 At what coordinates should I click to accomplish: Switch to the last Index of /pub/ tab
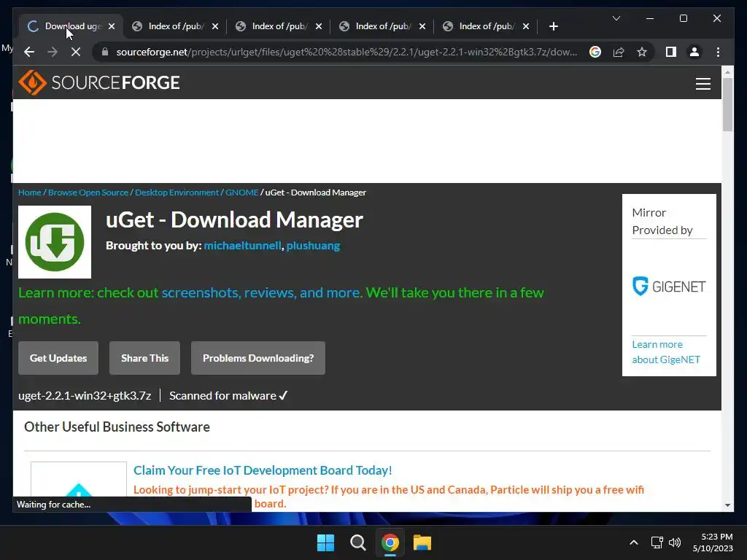tap(486, 26)
